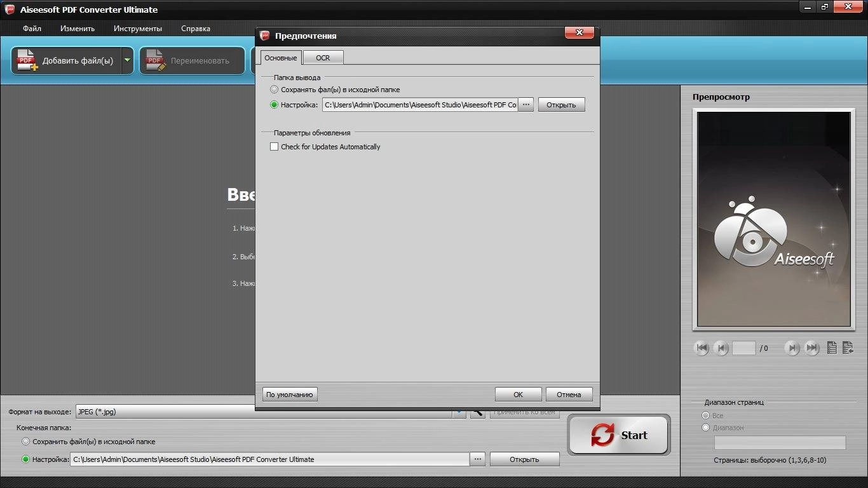Close the Preferences dialog
The height and width of the screenshot is (488, 868).
[579, 32]
